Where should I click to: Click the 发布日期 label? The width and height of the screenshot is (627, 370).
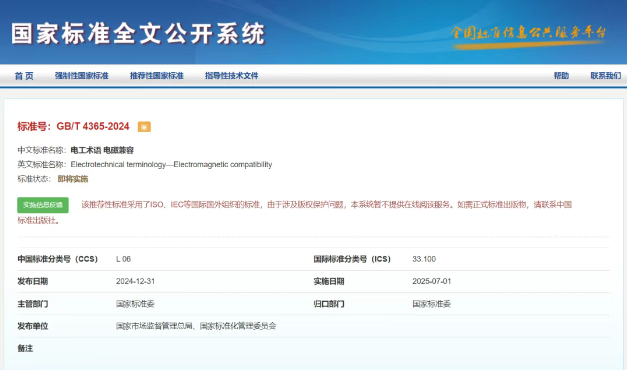[x=32, y=282]
